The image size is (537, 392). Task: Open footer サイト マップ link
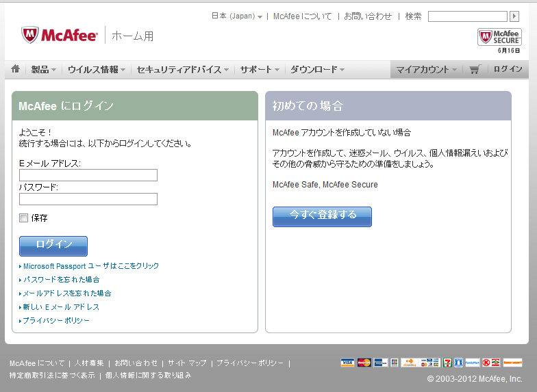[x=187, y=363]
